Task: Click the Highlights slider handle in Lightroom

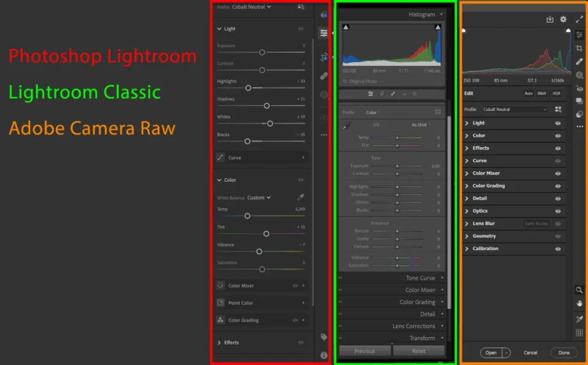Action: pos(248,88)
